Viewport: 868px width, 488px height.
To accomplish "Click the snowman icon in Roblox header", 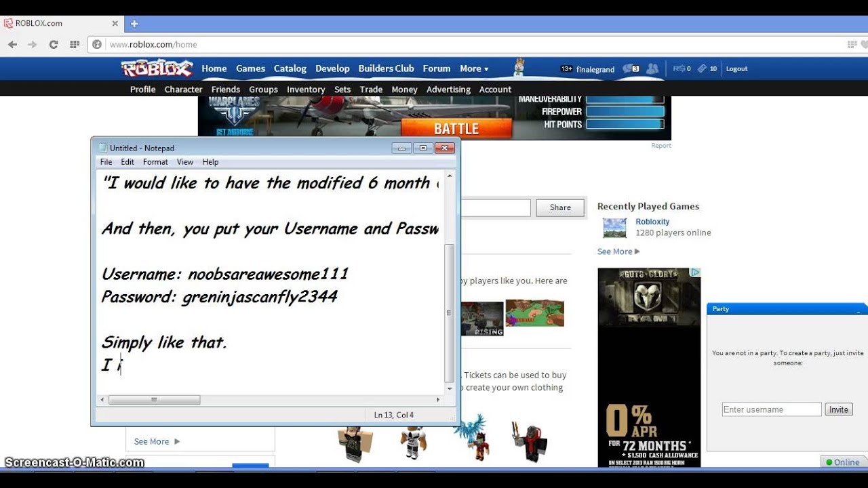I will click(x=519, y=67).
